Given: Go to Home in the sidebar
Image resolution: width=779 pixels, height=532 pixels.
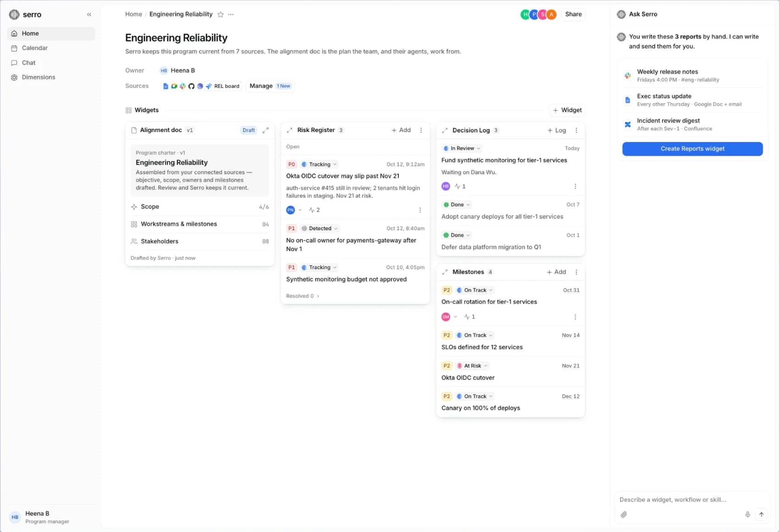Looking at the screenshot, I should 51,33.
